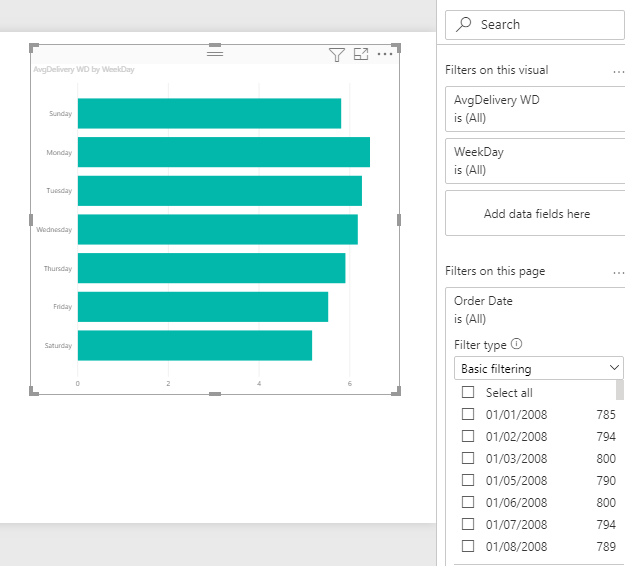The image size is (625, 566).
Task: Click the right-middle resize handle of visual
Action: coord(399,220)
